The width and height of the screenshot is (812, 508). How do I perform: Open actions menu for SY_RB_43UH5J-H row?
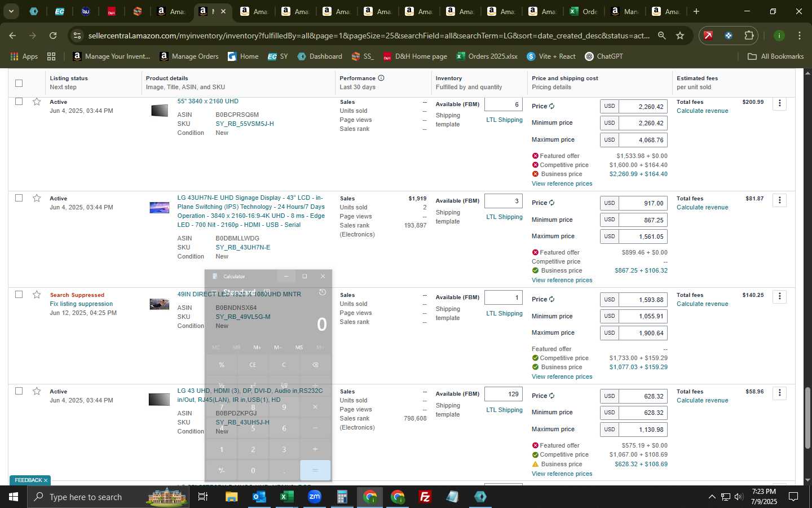[779, 393]
